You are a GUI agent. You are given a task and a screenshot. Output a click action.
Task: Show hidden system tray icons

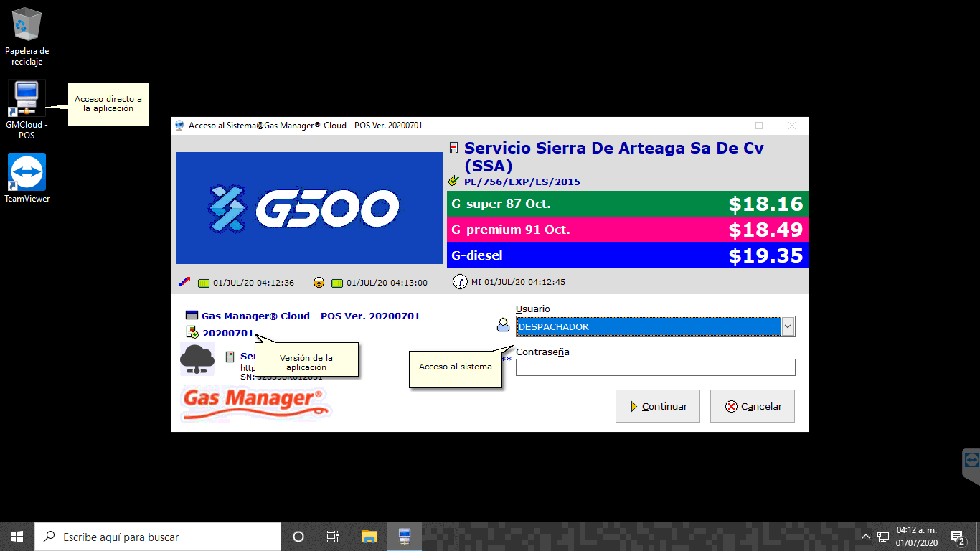[x=866, y=537]
